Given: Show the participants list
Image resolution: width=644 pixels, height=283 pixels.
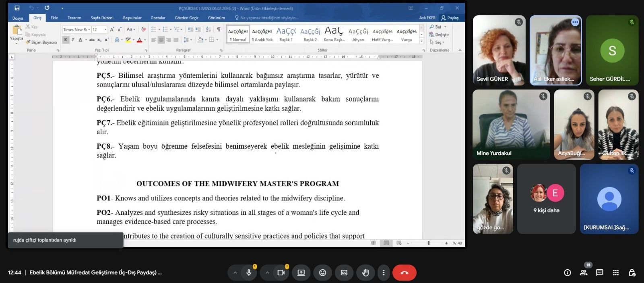Looking at the screenshot, I should point(583,273).
